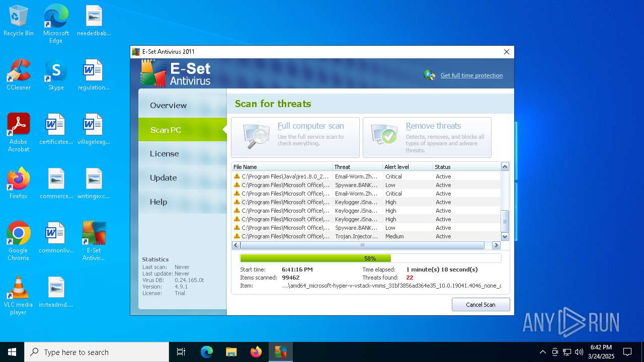Image resolution: width=644 pixels, height=362 pixels.
Task: Launch Skype desktop shortcut
Action: [56, 75]
